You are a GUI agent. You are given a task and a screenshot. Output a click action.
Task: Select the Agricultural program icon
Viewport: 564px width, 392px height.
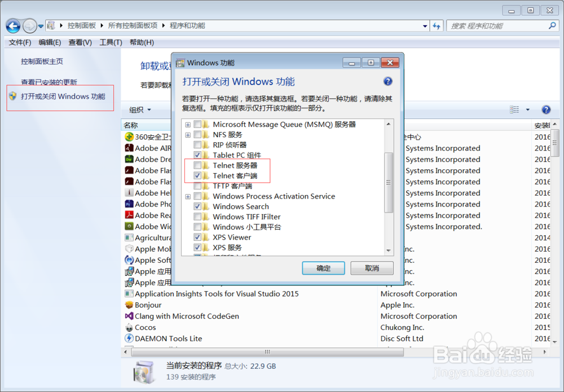coord(129,237)
